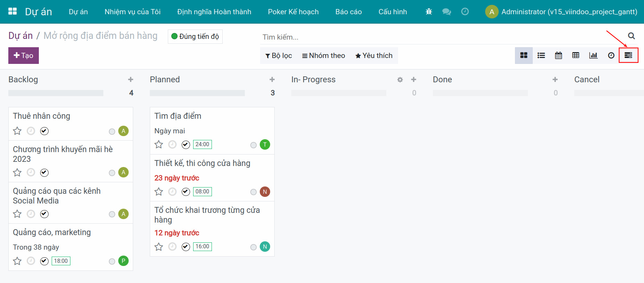The image size is (644, 283).
Task: Go back to Dự án breadcrumb
Action: (20, 36)
